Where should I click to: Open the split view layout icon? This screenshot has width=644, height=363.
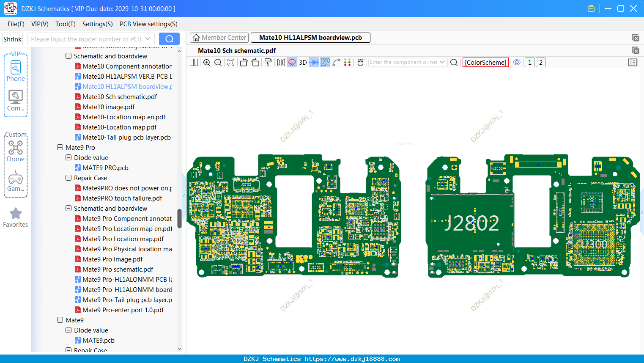click(194, 63)
